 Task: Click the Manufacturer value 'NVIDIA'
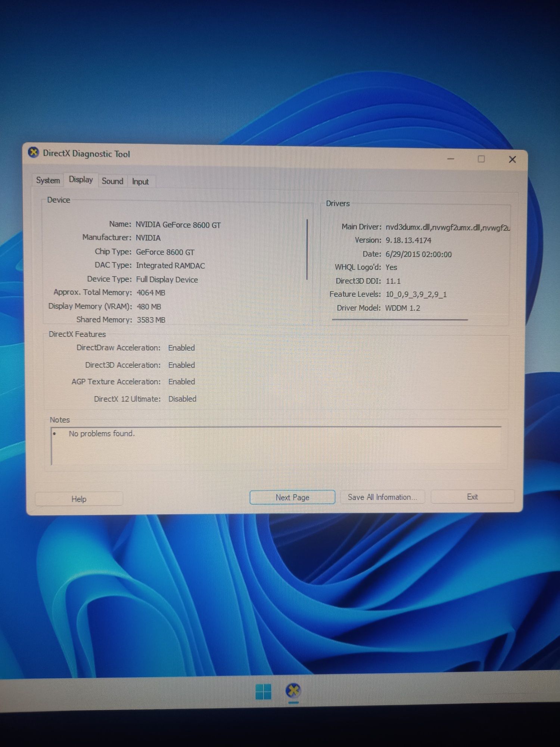pyautogui.click(x=148, y=238)
